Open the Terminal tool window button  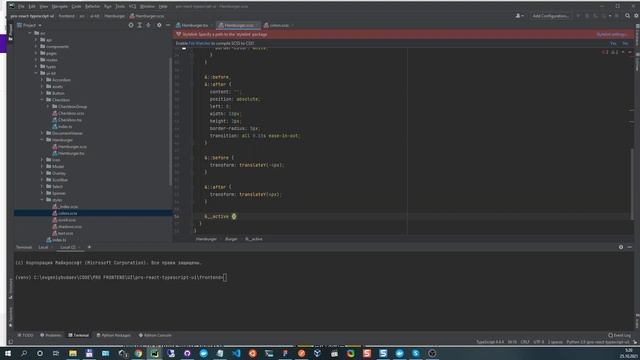pyautogui.click(x=78, y=336)
